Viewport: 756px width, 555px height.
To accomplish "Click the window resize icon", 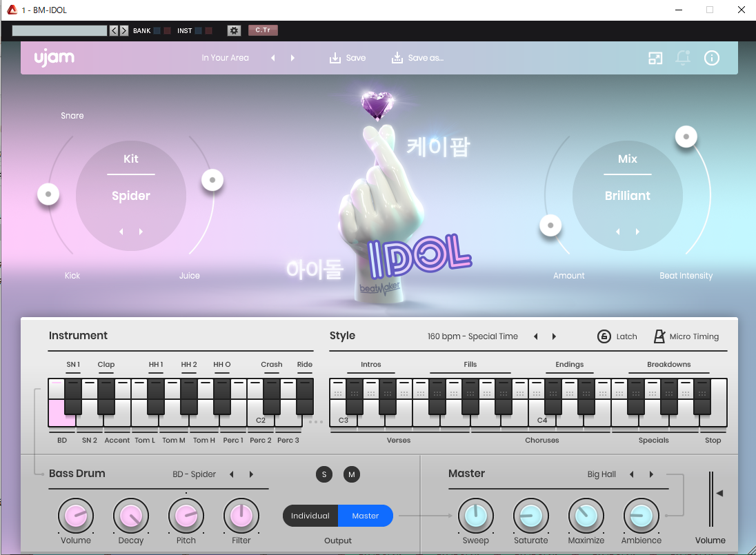I will (x=655, y=59).
